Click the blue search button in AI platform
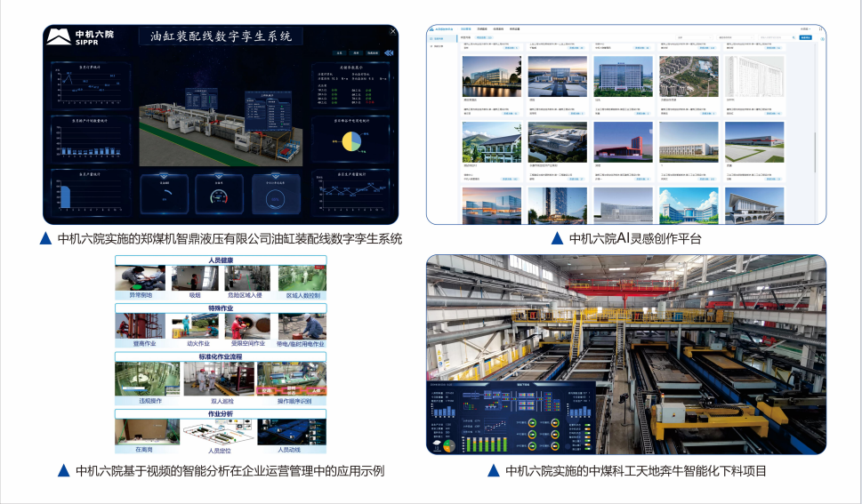Screen dimensions: 862x504 click(x=806, y=38)
